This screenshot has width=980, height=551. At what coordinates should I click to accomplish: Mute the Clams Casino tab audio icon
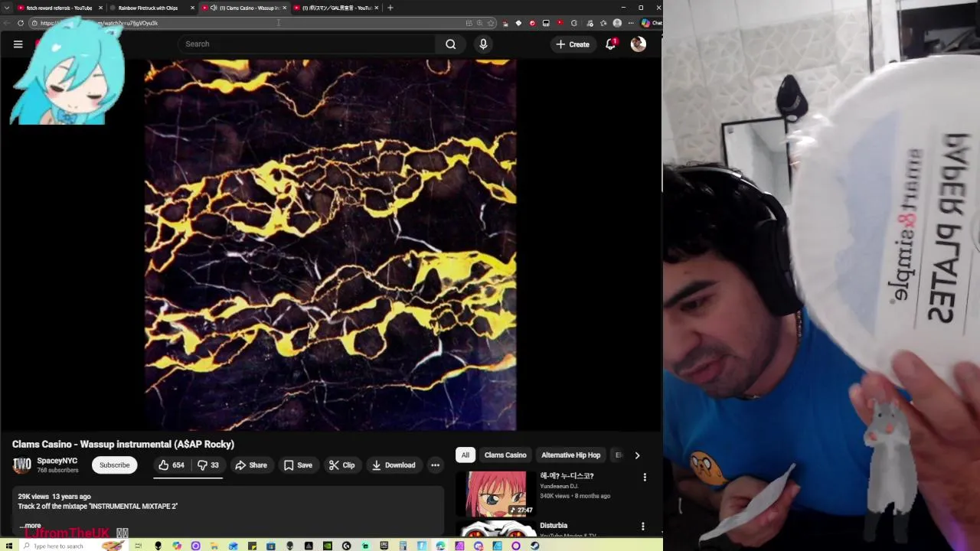point(214,8)
